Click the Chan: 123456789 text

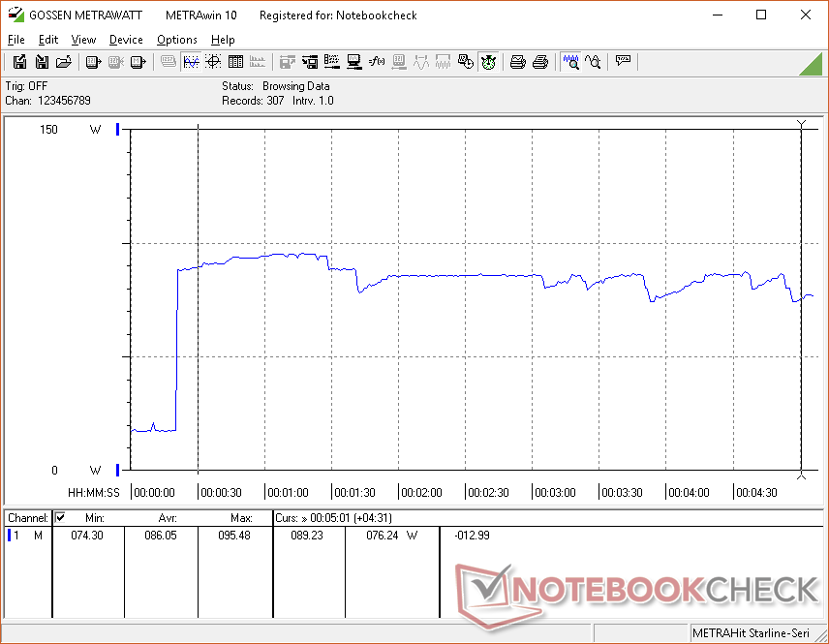coord(48,101)
